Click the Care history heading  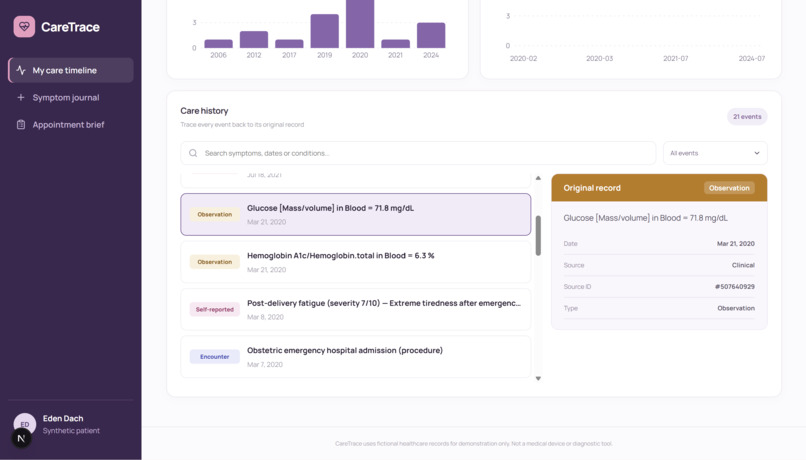pyautogui.click(x=204, y=111)
